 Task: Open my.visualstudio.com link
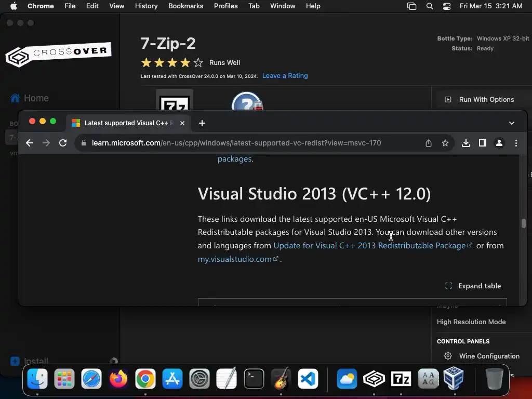(238, 259)
